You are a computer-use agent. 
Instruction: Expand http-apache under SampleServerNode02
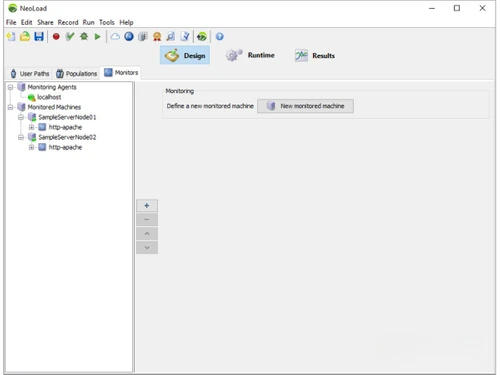pyautogui.click(x=31, y=147)
